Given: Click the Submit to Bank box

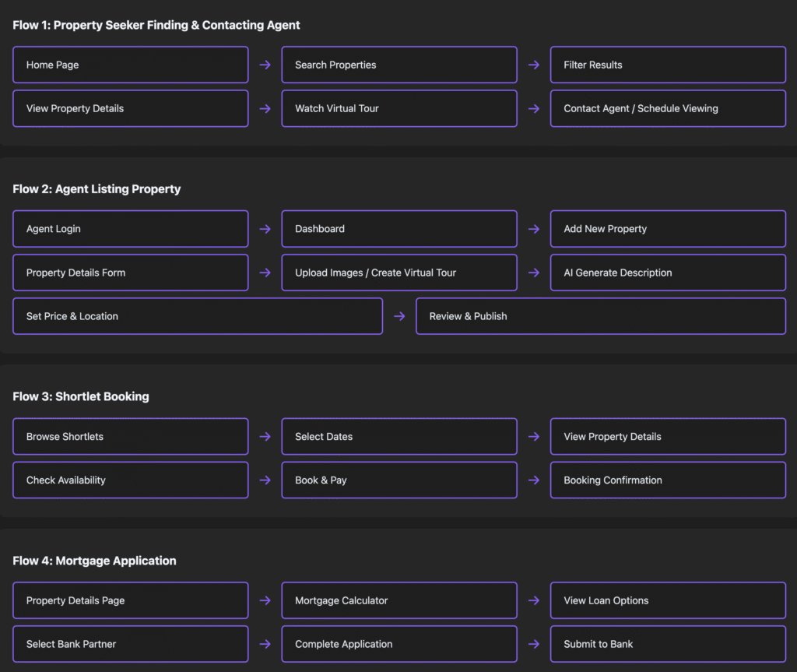Looking at the screenshot, I should (668, 644).
